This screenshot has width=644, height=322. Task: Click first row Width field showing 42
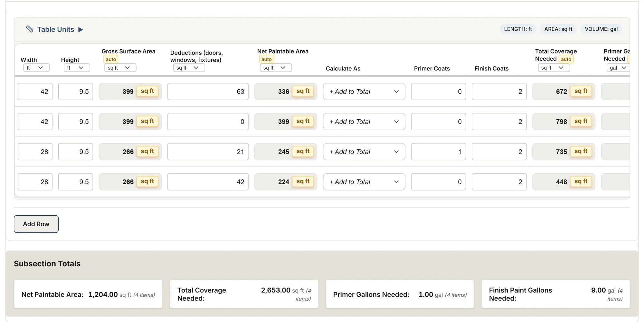(x=35, y=92)
